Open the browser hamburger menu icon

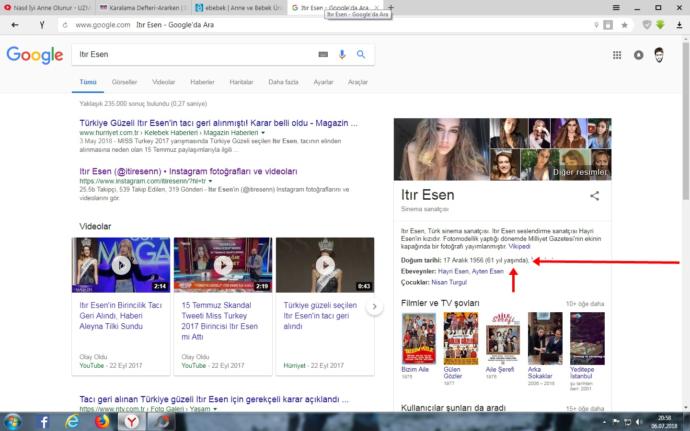pyautogui.click(x=616, y=7)
